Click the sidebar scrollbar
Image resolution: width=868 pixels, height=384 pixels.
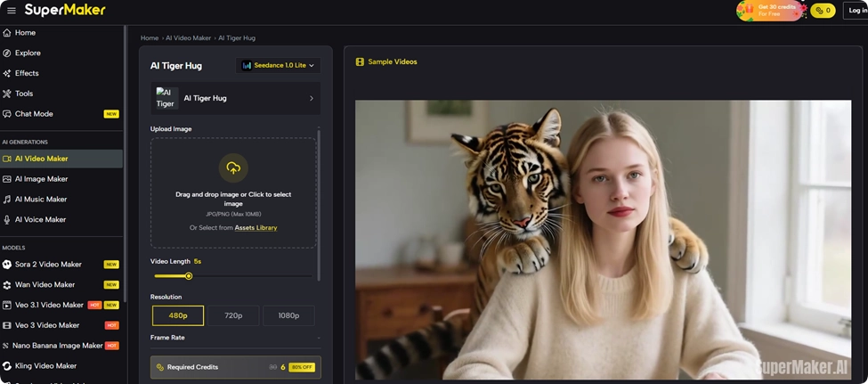tap(126, 163)
